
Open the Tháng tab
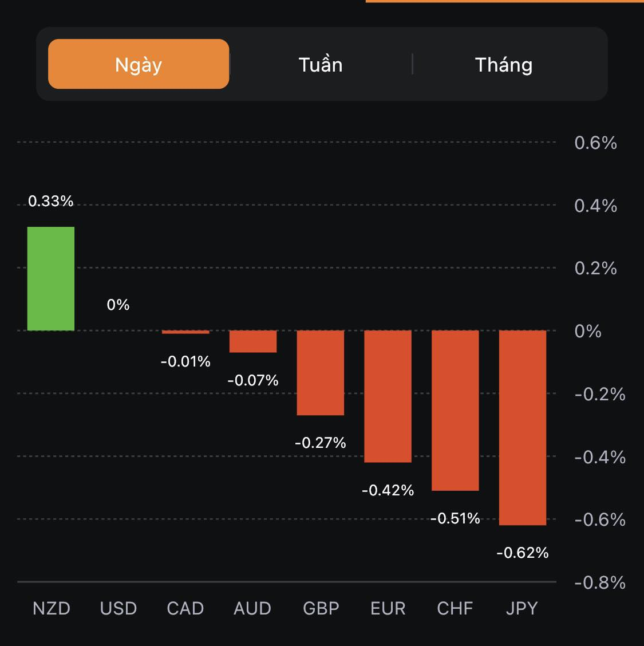tap(504, 65)
